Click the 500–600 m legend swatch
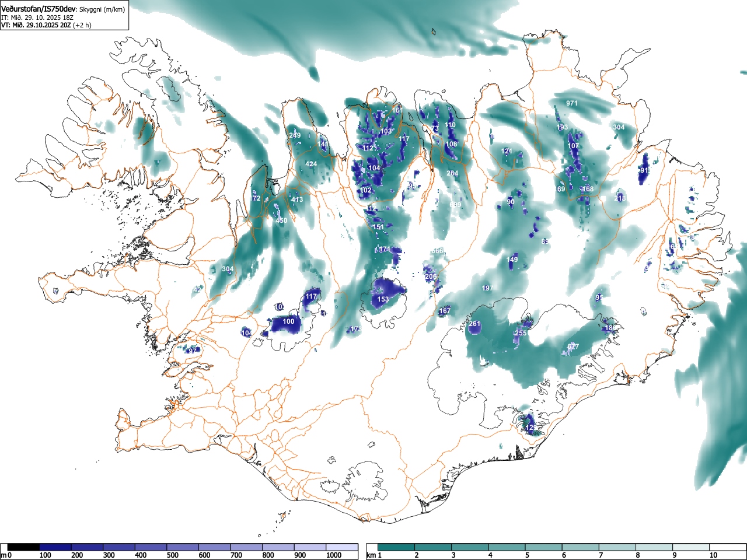The image size is (747, 560). click(183, 547)
